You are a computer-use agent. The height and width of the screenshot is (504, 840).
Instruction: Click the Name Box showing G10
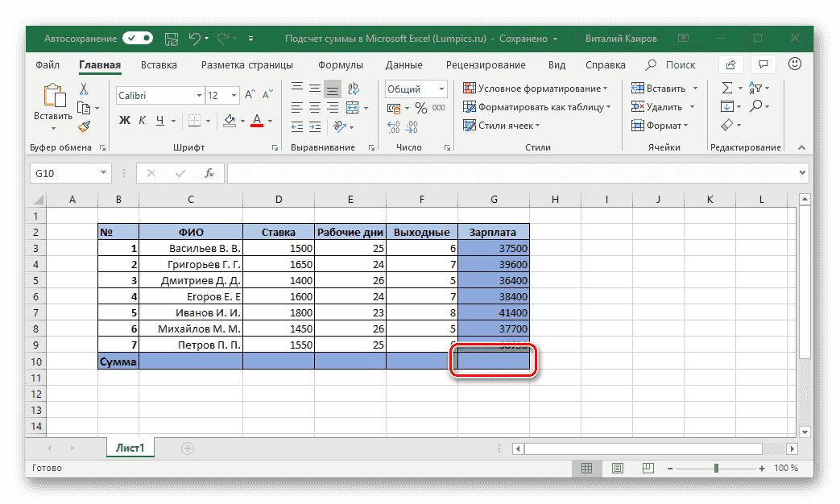pos(64,172)
